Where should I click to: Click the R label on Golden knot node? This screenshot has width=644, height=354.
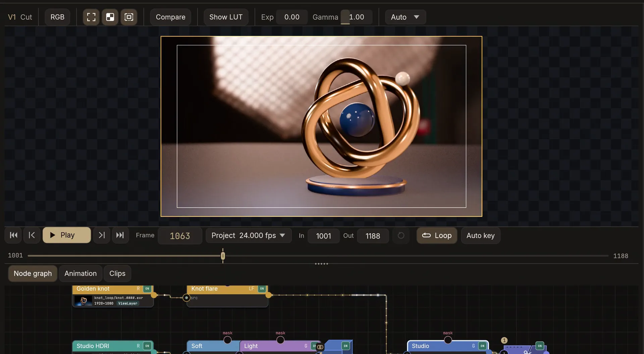pyautogui.click(x=138, y=289)
